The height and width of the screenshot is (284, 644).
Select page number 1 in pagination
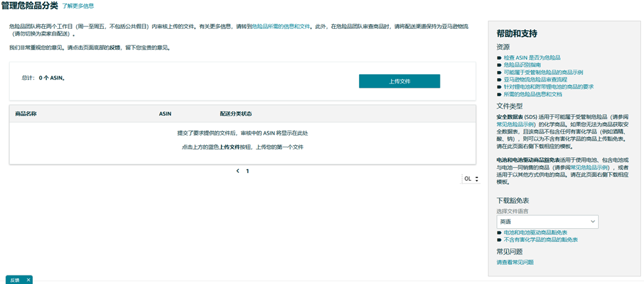[x=247, y=171]
